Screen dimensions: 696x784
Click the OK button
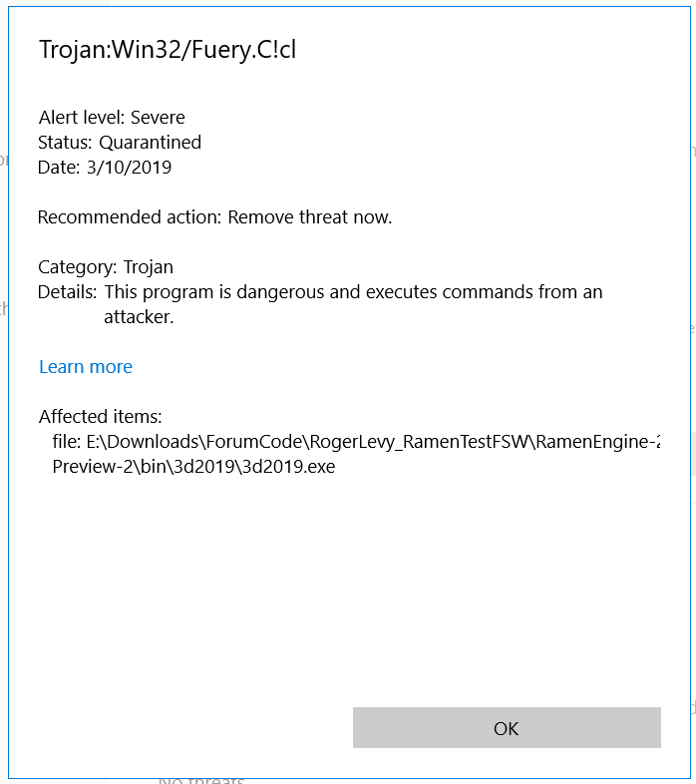click(x=507, y=728)
